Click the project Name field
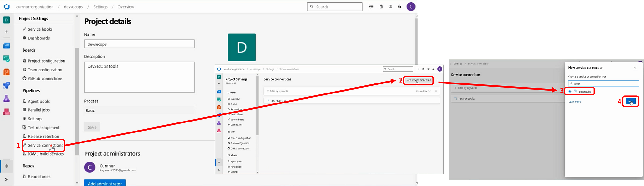The width and height of the screenshot is (644, 186). click(139, 44)
